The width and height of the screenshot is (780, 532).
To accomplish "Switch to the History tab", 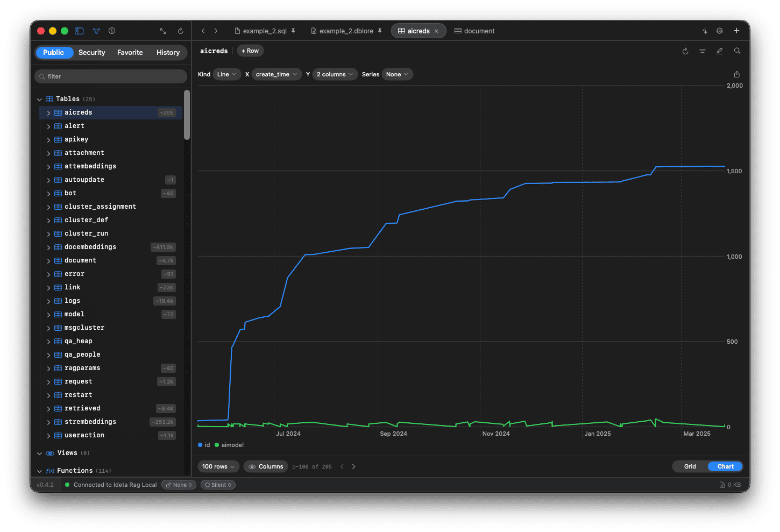I will tap(168, 52).
